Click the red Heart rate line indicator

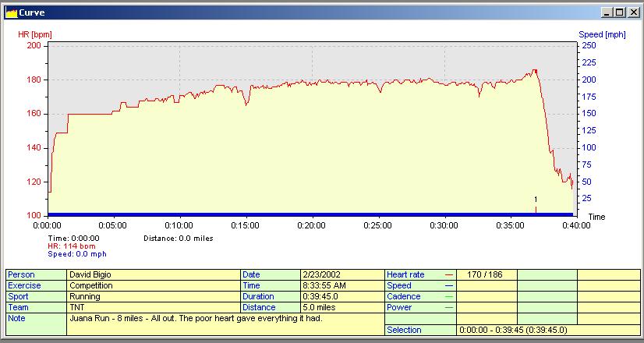[x=448, y=275]
